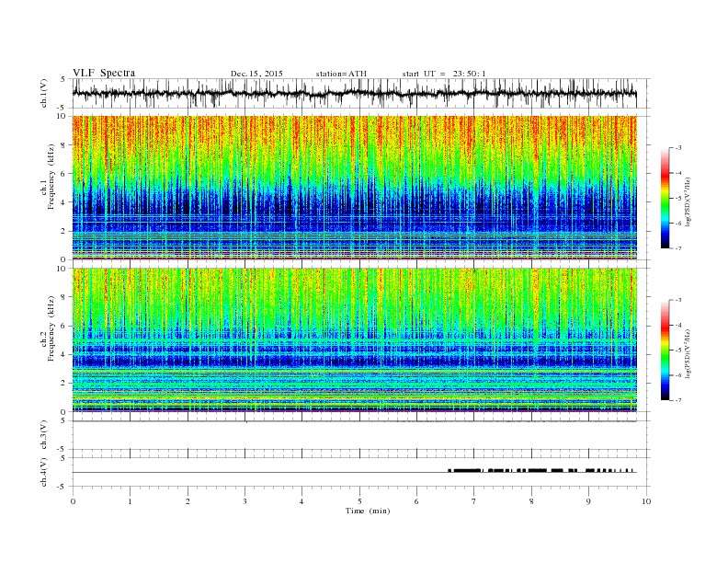Click the time axis tick label "10"
Viewport: 728px width, 563px height.
(646, 501)
